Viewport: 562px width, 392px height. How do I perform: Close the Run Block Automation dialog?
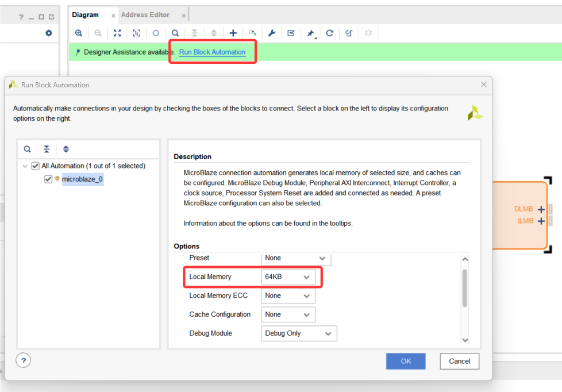484,84
